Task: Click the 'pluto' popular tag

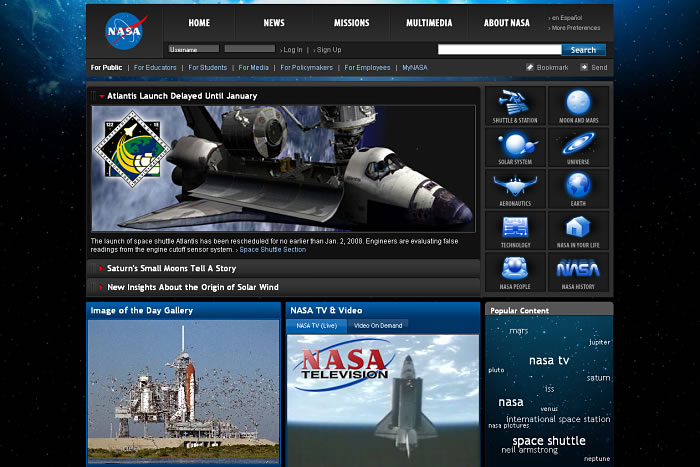Action: point(496,370)
